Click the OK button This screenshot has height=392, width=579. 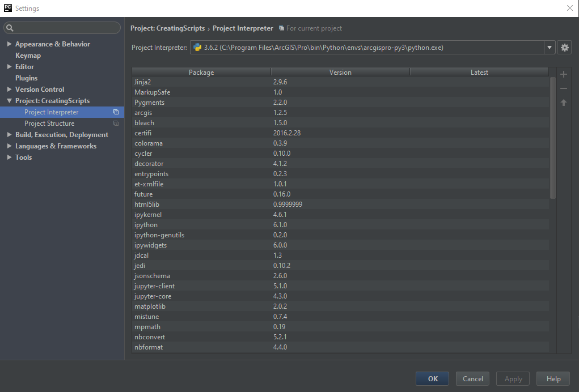pyautogui.click(x=432, y=379)
